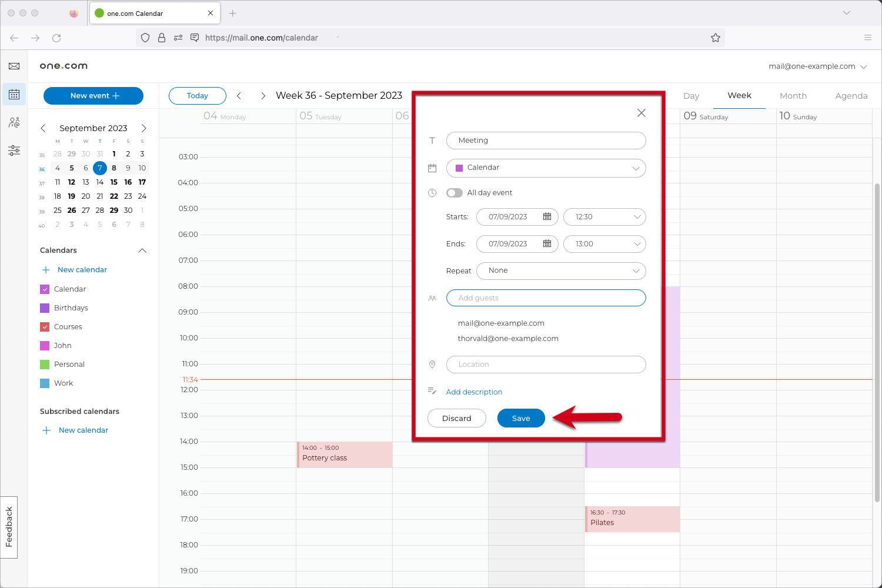Click the start date calendar picker icon
The width and height of the screenshot is (882, 588).
click(547, 216)
